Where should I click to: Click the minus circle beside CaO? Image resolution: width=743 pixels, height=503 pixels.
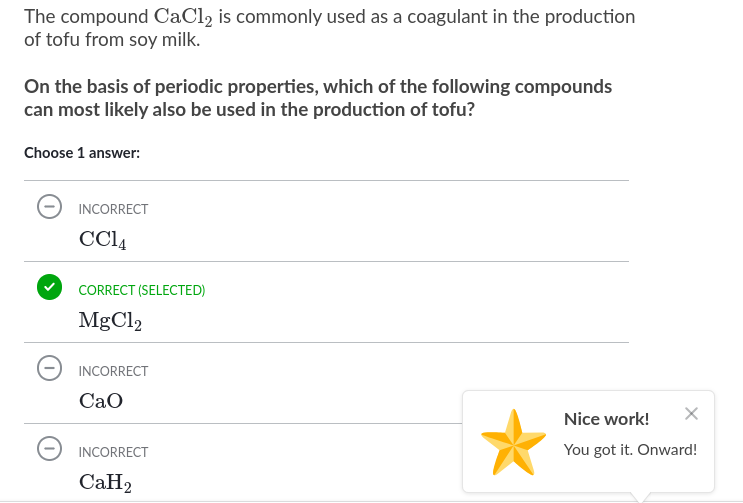[48, 369]
